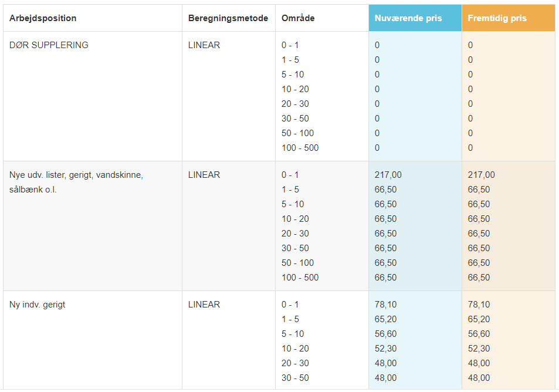Click LINEAR in the DØR SUPPLERING row
559x392 pixels.
point(204,45)
